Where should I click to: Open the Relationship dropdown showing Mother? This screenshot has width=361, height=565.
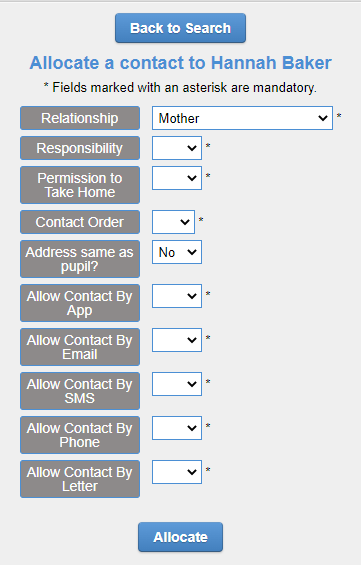(242, 118)
